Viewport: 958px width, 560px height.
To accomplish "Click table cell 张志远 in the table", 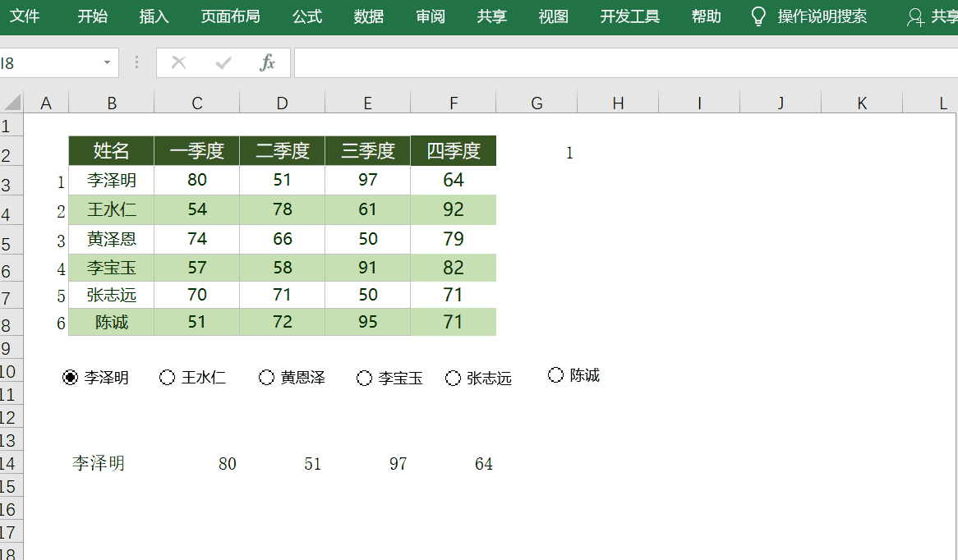I will (x=111, y=295).
